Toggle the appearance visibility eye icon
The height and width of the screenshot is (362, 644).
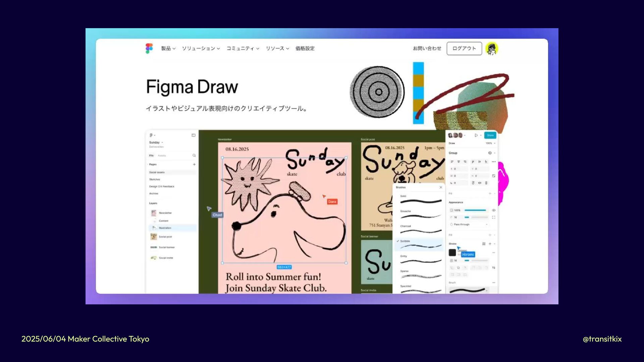[x=494, y=210]
